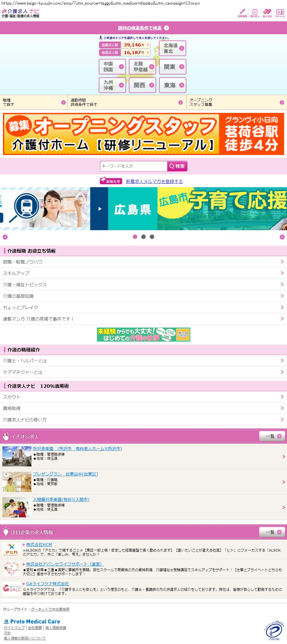Select the first carousel indicator dot
Viewport: 287px width, 644px height.
[135, 237]
